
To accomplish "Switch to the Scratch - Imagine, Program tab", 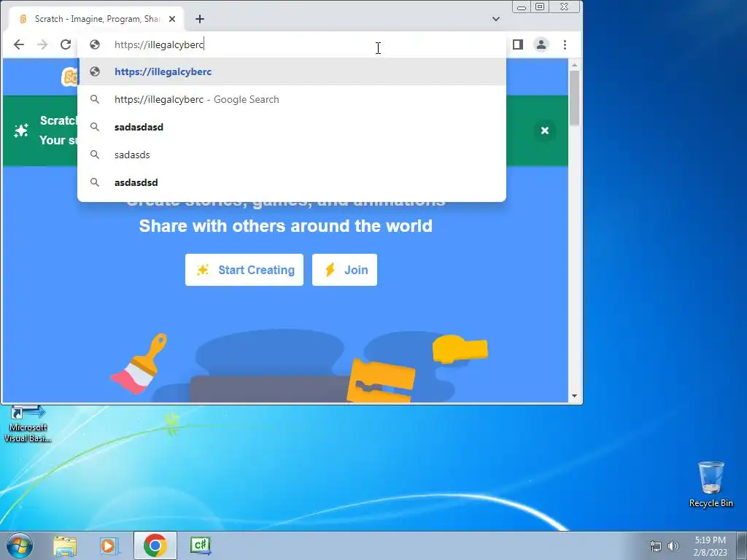I will click(x=97, y=19).
